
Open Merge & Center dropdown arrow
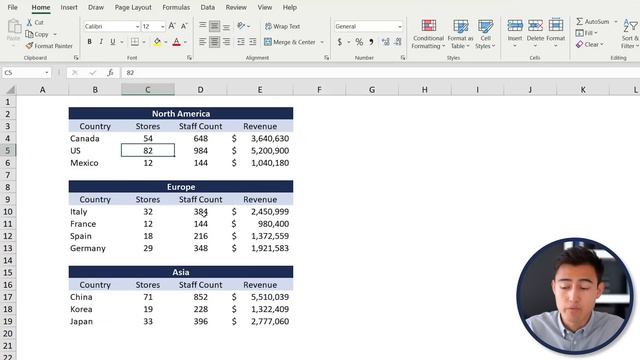point(322,42)
